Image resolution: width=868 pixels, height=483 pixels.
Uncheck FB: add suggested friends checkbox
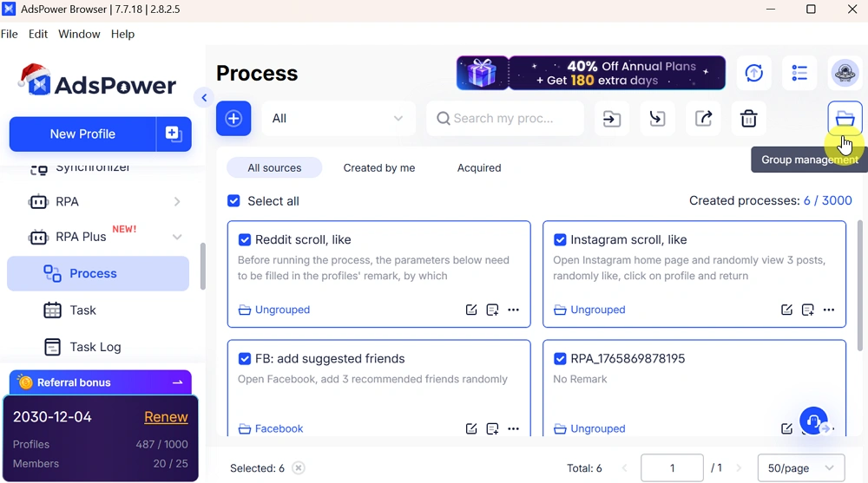244,358
